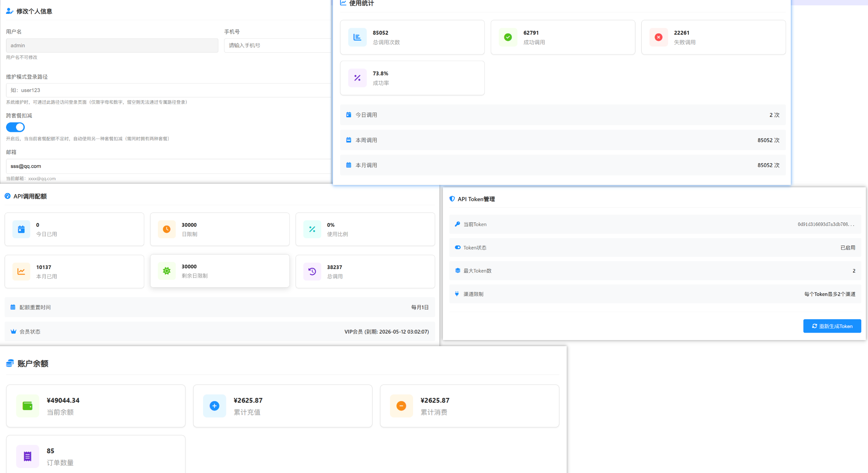This screenshot has height=473, width=868.
Task: Click the crown icon beside 会员状态
Action: (x=14, y=332)
